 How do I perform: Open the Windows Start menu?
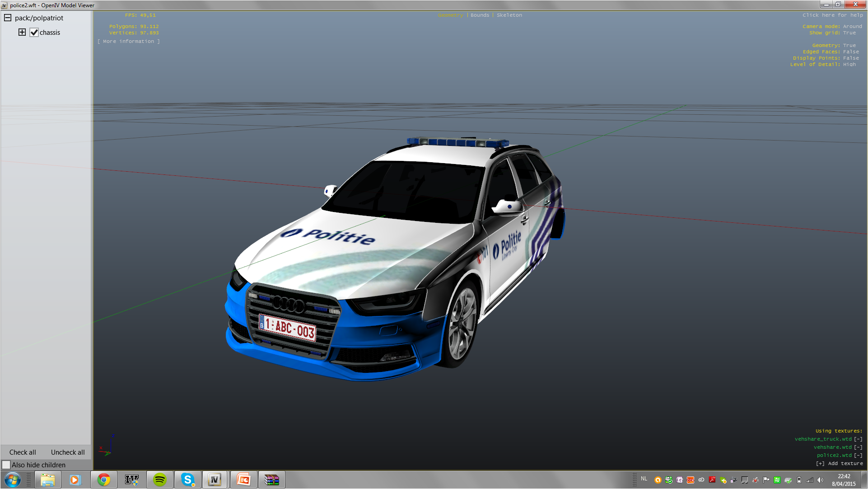coord(12,480)
